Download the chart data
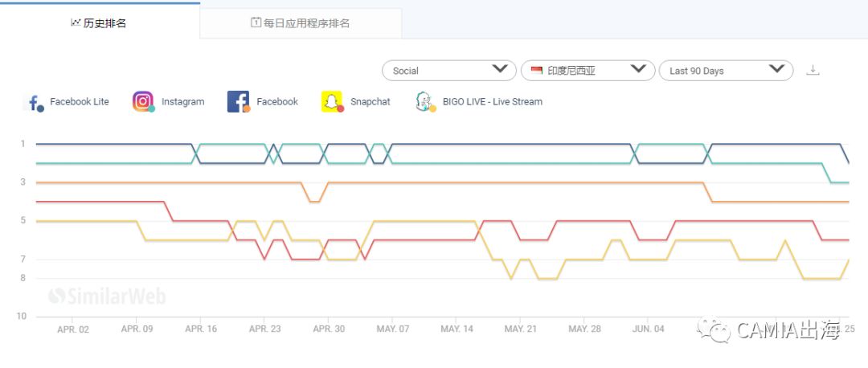868x368 pixels. 813,70
